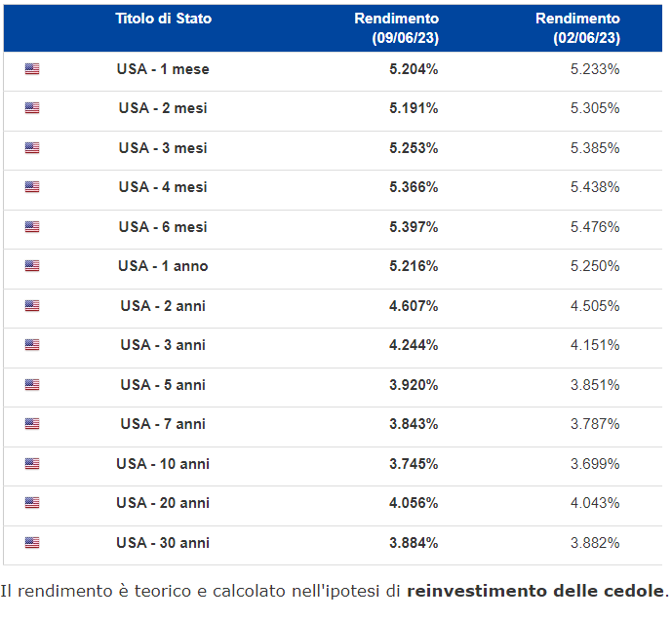The image size is (672, 621).
Task: Open the USA - 2 mesi bond link
Action: point(163,108)
